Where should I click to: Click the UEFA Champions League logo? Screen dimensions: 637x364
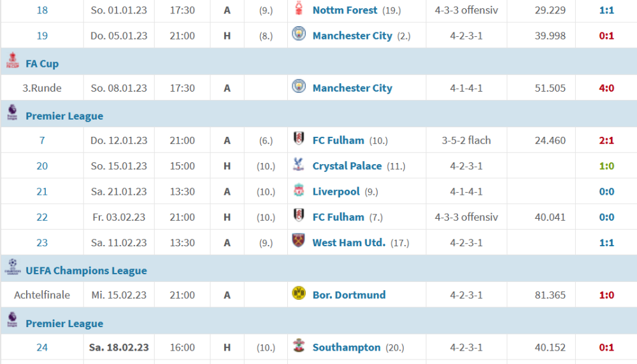[x=12, y=269]
